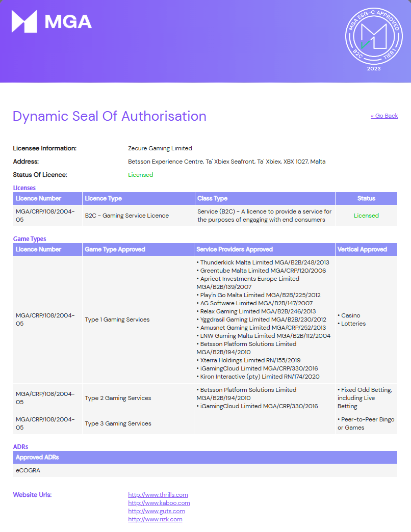The image size is (411, 532).
Task: Click the Game Types section heading
Action: [x=30, y=238]
